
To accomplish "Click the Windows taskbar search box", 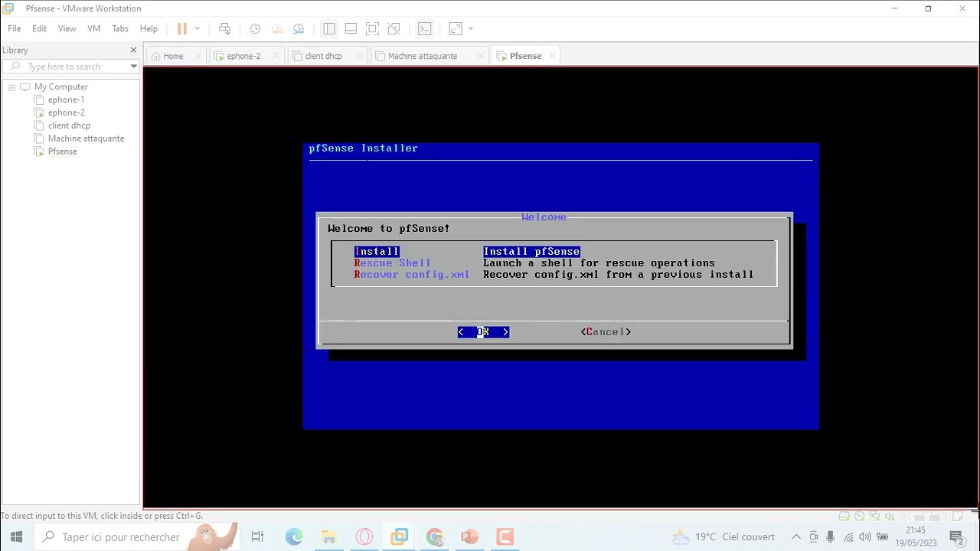I will click(138, 536).
